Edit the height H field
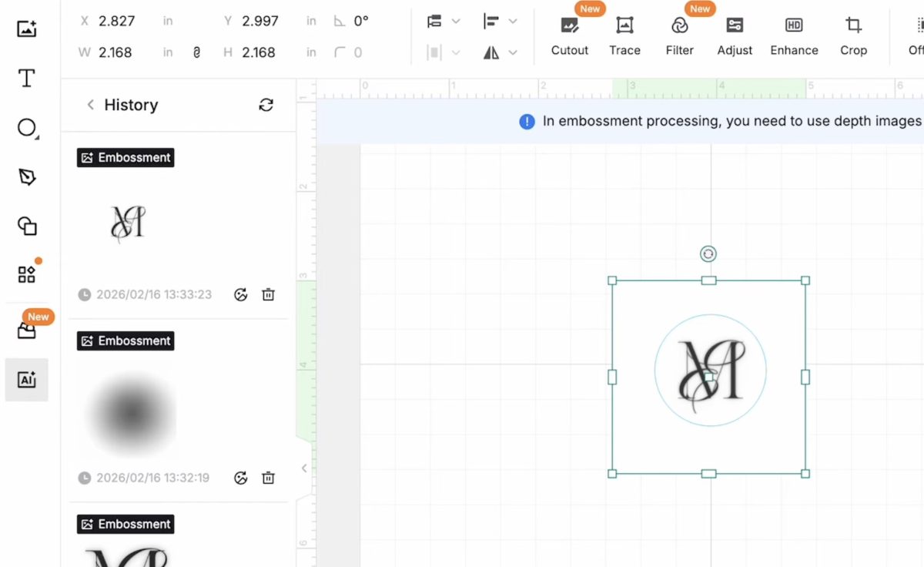924x567 pixels. click(x=269, y=52)
